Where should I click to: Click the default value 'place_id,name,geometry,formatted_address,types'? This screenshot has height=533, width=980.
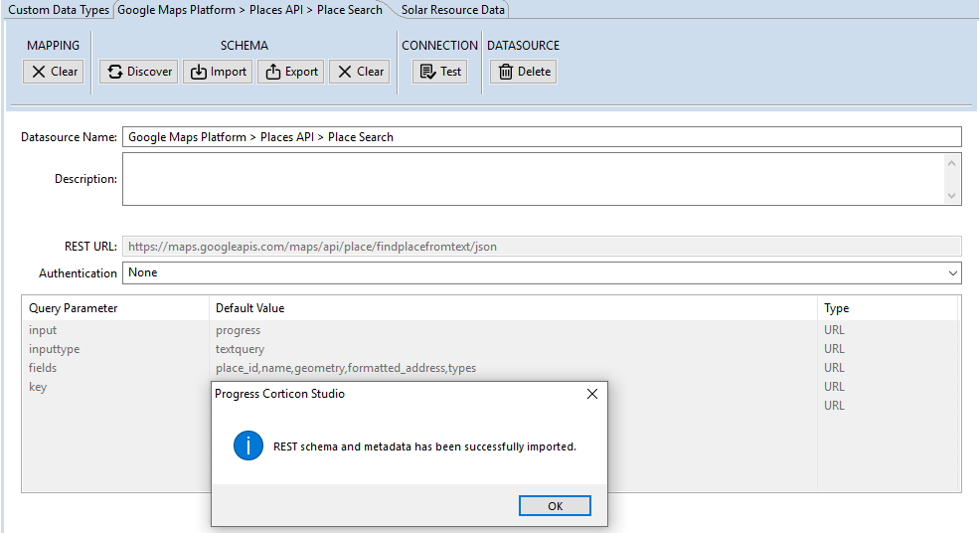point(346,368)
